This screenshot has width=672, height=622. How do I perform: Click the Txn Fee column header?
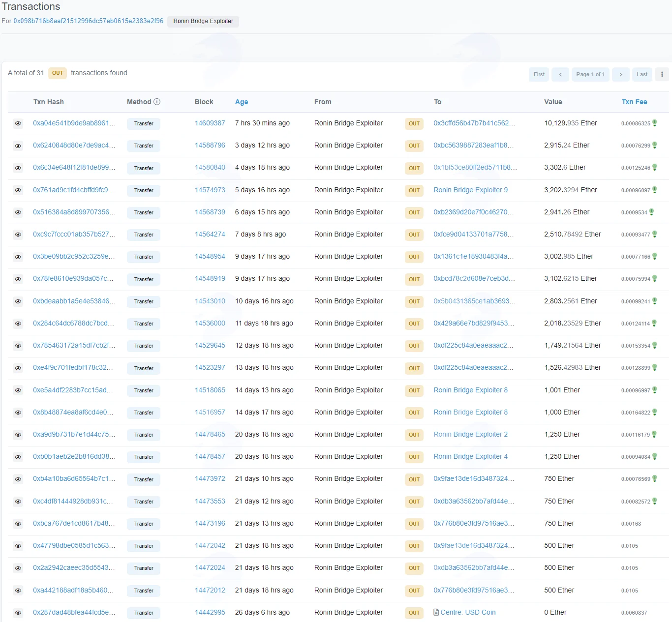tap(634, 102)
